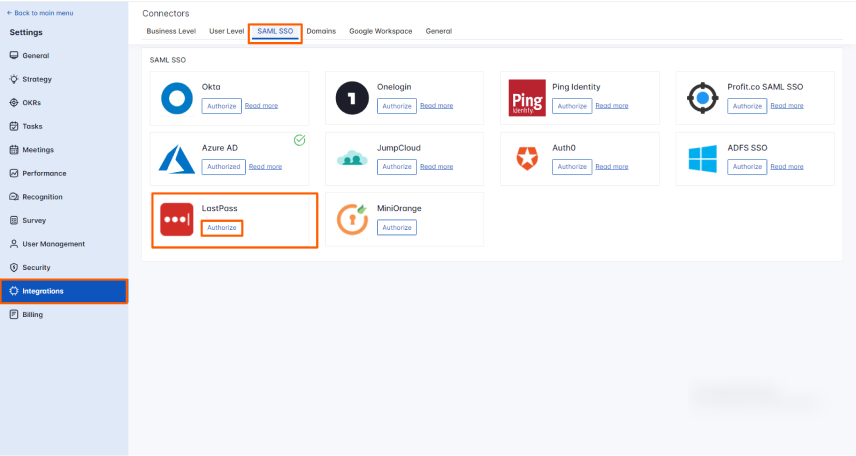The height and width of the screenshot is (456, 856).
Task: Authorize the Profit.co SAML SSO connector
Action: click(747, 106)
